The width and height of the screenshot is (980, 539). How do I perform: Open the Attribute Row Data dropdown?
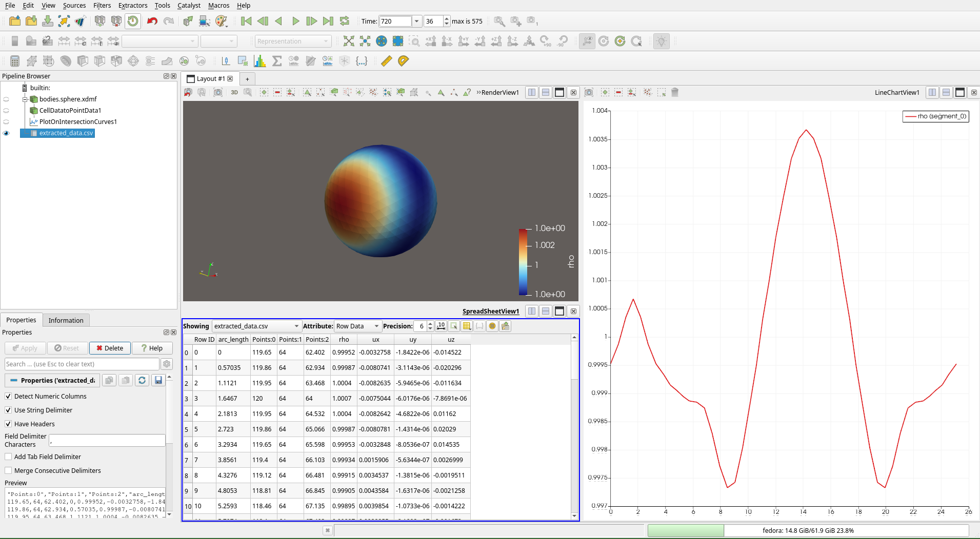[x=358, y=326]
